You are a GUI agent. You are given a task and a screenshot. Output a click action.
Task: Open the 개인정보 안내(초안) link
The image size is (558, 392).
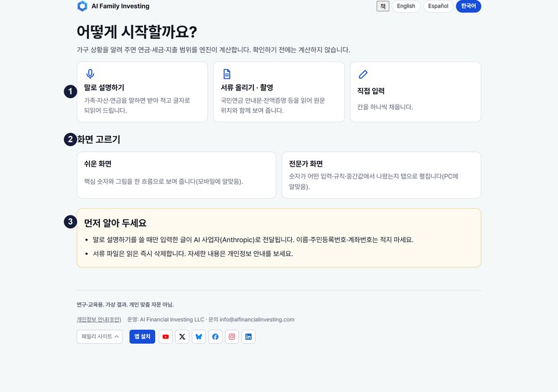click(x=99, y=319)
